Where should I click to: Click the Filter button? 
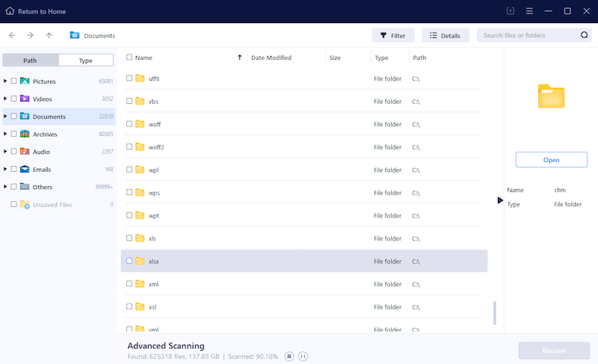(392, 35)
